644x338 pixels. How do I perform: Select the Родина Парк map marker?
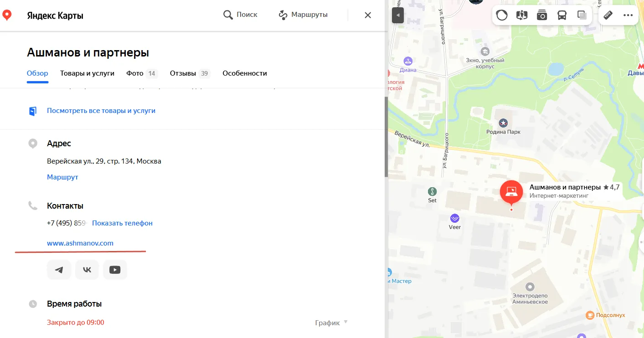pos(503,123)
